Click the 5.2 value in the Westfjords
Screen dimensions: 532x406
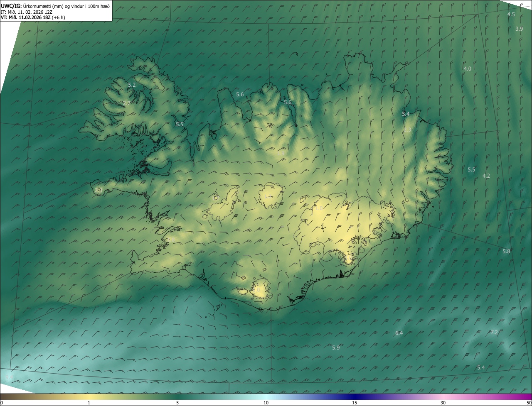pos(132,85)
